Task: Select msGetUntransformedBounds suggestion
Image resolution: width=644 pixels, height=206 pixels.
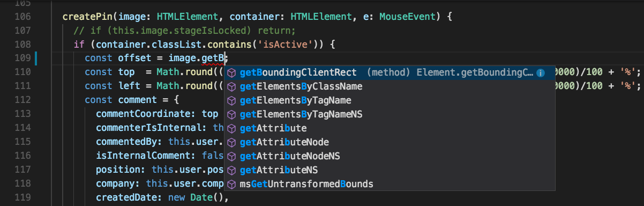Action: pos(390,184)
